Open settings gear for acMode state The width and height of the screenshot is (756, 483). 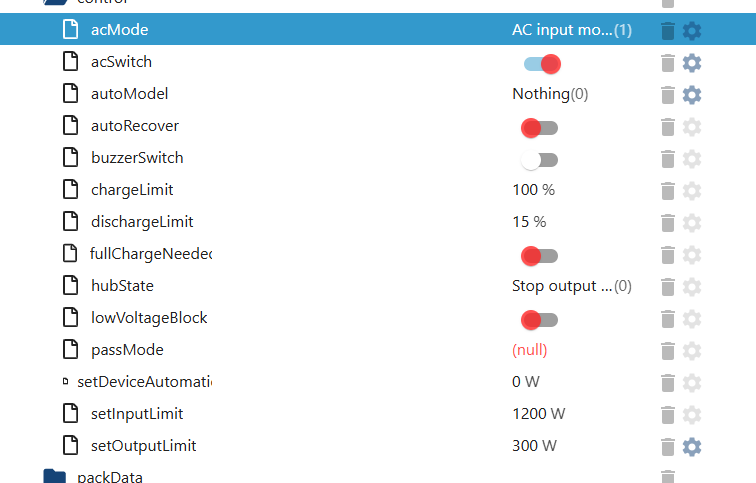click(692, 30)
